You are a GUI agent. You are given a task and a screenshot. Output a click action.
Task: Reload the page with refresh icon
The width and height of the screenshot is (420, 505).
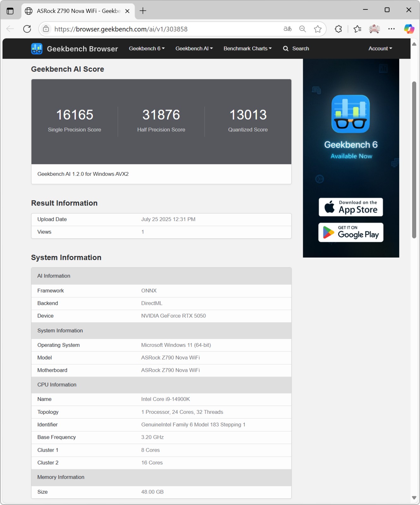coord(27,29)
